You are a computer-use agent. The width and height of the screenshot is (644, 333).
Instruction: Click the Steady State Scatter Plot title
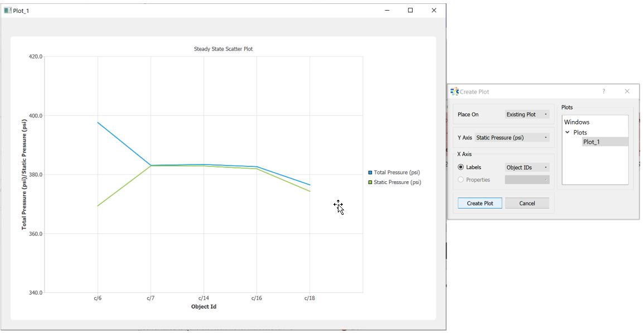pyautogui.click(x=223, y=49)
